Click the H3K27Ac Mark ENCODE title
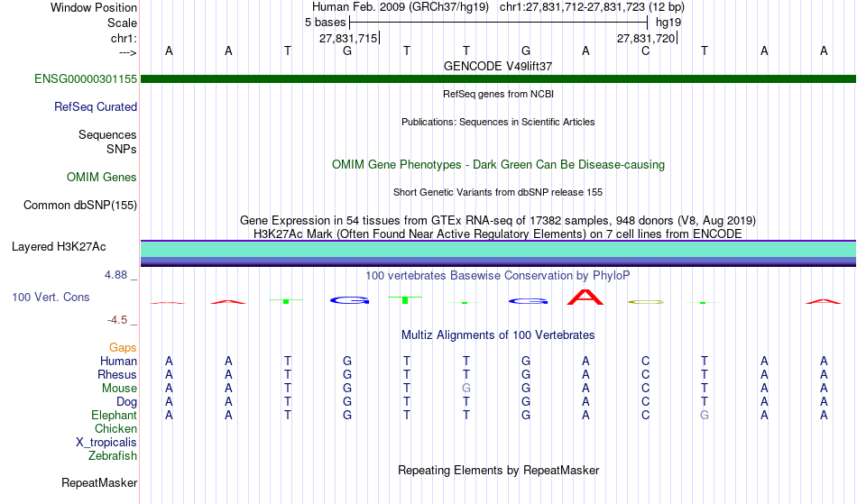 tap(498, 234)
